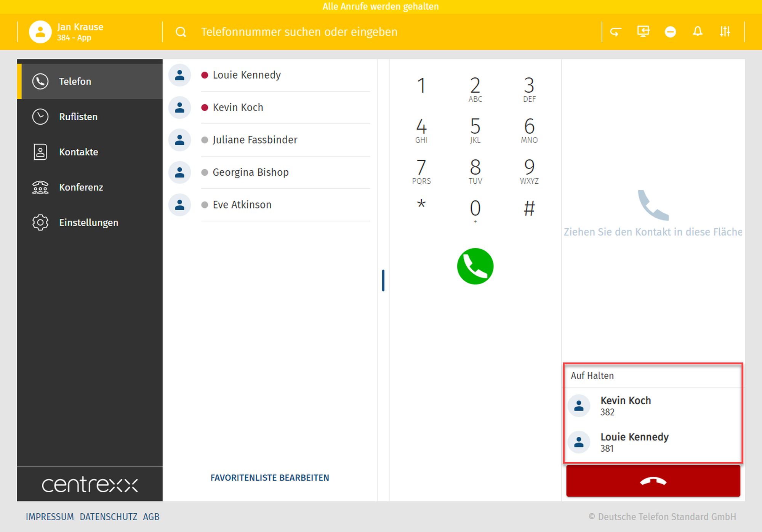
Task: Open the sliders settings icon in header
Action: [x=725, y=32]
